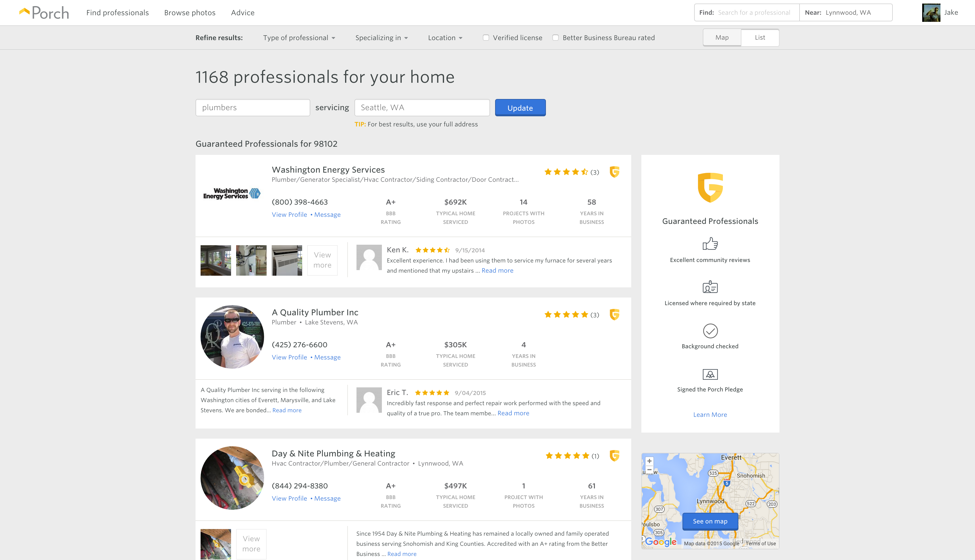The height and width of the screenshot is (560, 975).
Task: Open first Washington Energy project photo
Action: pos(215,260)
